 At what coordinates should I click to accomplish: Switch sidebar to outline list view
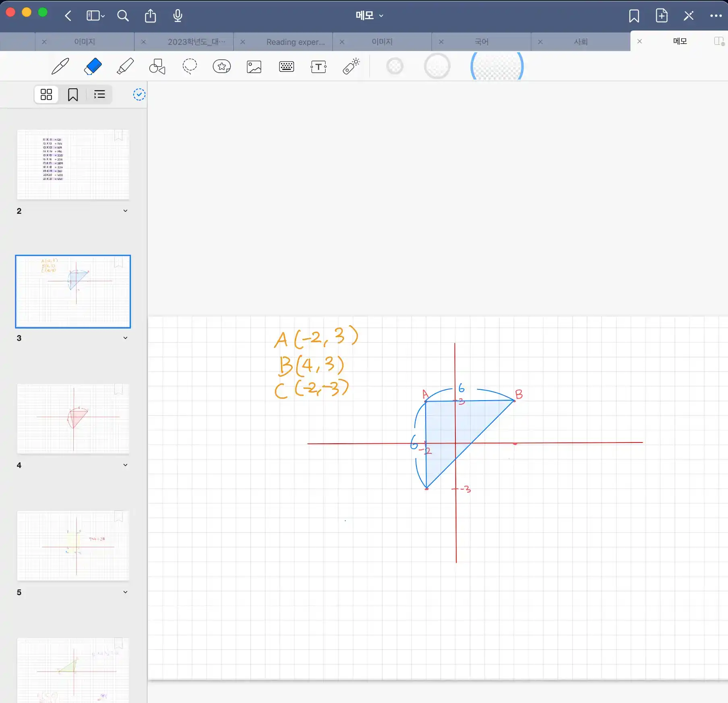pyautogui.click(x=99, y=95)
